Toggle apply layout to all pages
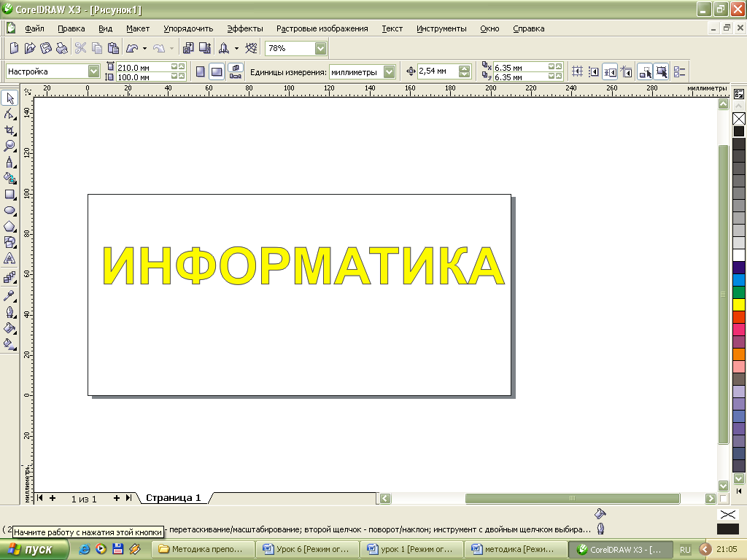 pos(236,72)
